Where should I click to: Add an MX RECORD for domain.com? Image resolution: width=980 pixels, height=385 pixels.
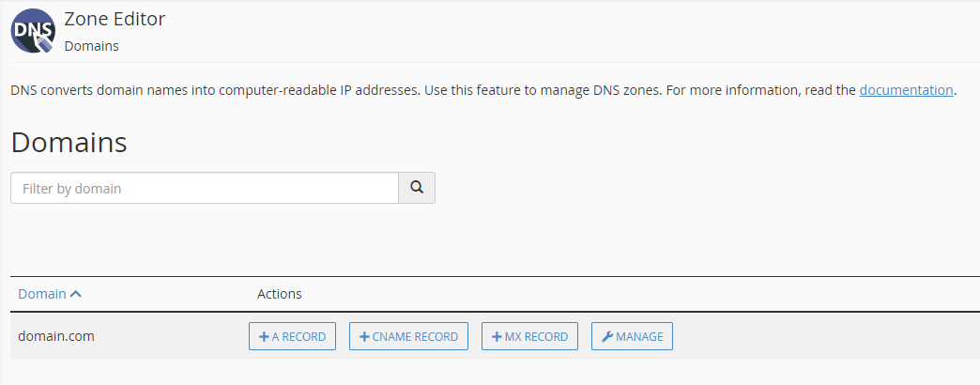click(x=530, y=336)
